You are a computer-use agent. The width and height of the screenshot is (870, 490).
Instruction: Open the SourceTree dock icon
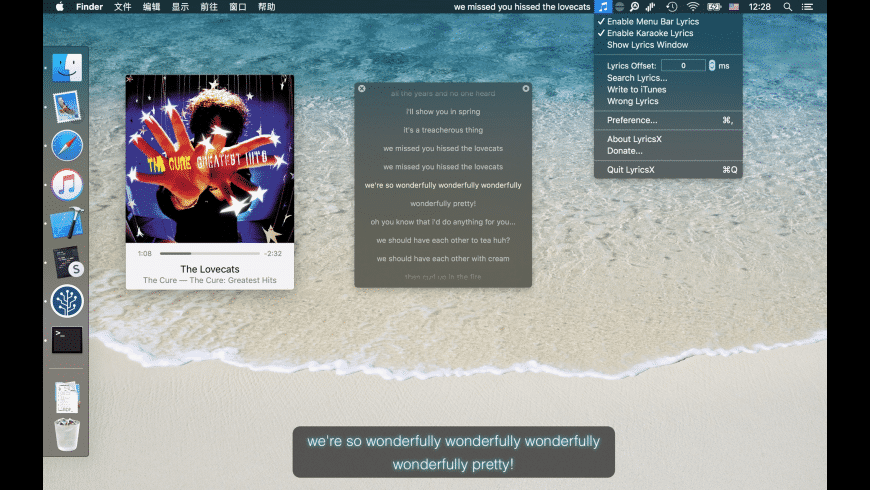click(x=67, y=301)
